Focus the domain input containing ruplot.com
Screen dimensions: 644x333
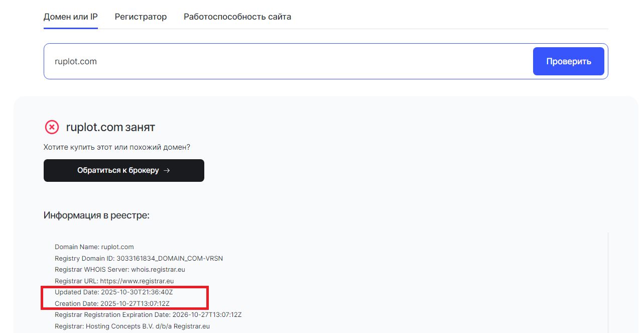[x=286, y=61]
